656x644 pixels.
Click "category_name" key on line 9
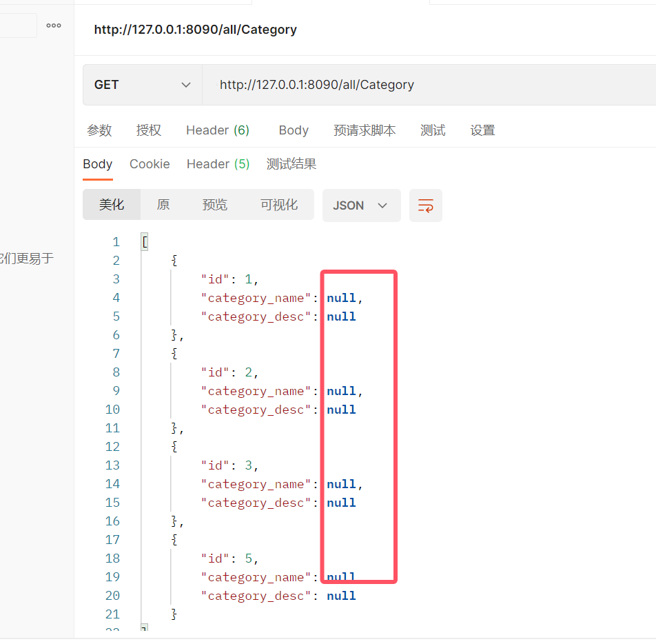(x=256, y=391)
